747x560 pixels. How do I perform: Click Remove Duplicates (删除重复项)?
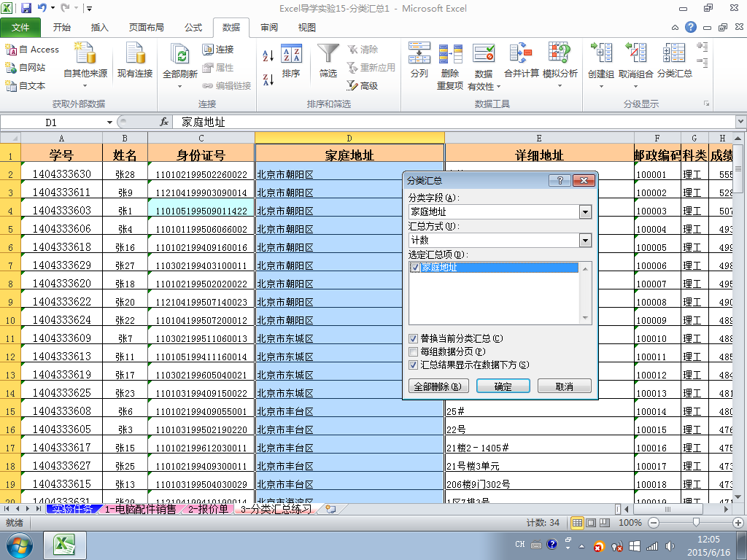pos(450,66)
